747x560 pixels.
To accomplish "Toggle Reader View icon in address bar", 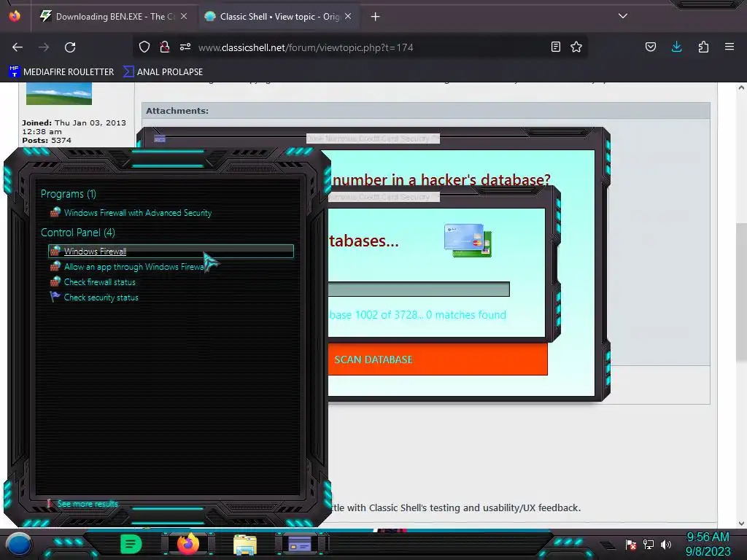I will [x=555, y=47].
